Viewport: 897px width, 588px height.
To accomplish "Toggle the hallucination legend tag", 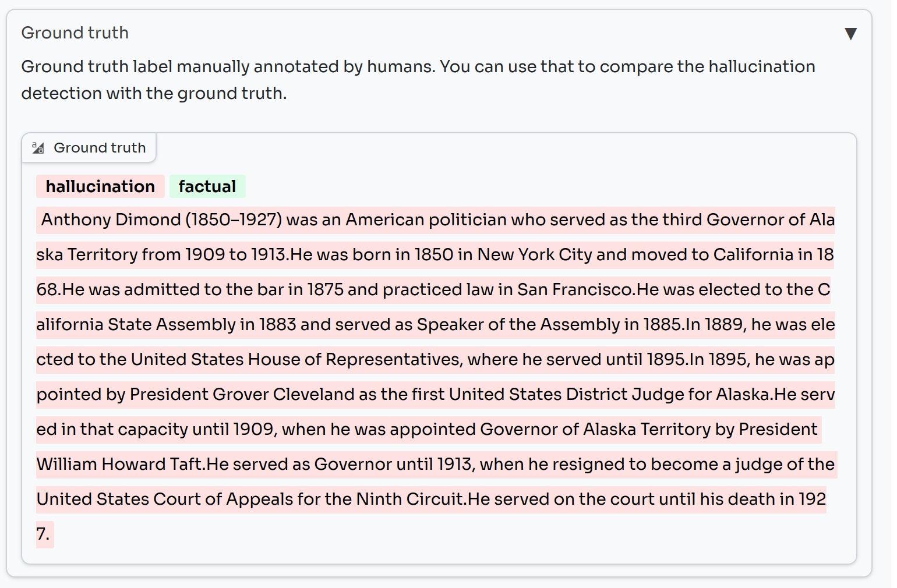I will coord(100,186).
